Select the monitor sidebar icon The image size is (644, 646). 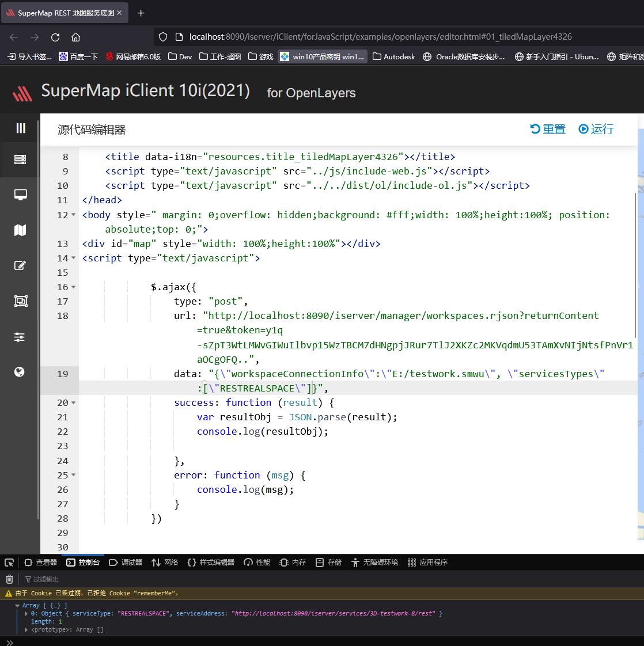[x=20, y=195]
